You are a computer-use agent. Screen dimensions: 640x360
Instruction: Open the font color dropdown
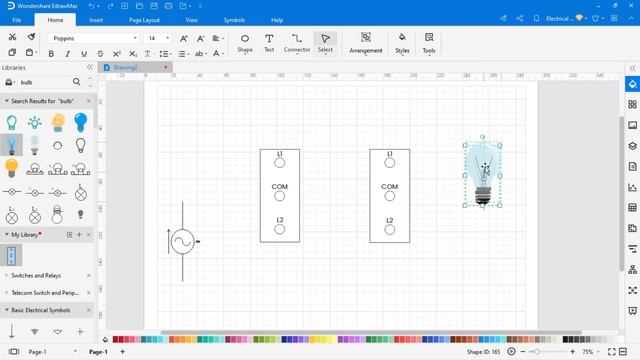click(x=218, y=53)
